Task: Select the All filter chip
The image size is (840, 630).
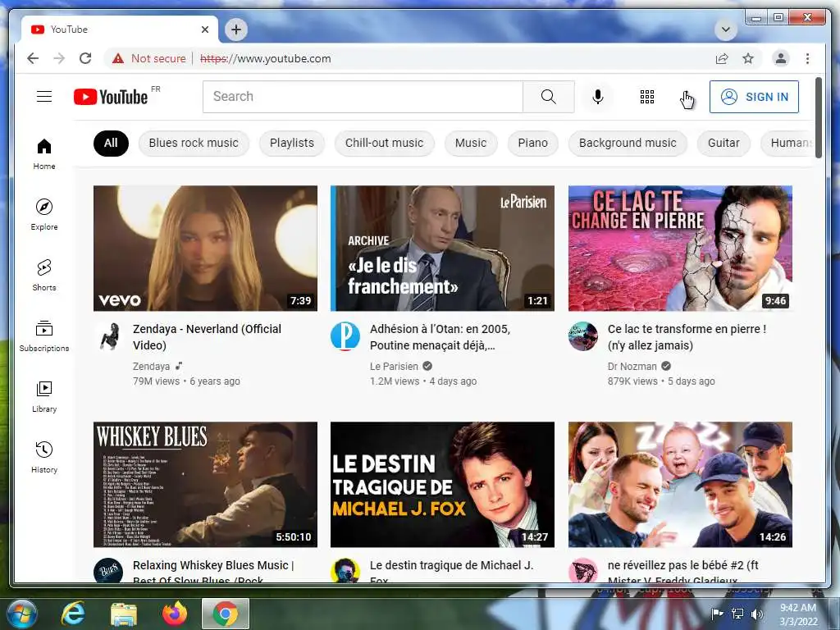Action: pyautogui.click(x=111, y=143)
